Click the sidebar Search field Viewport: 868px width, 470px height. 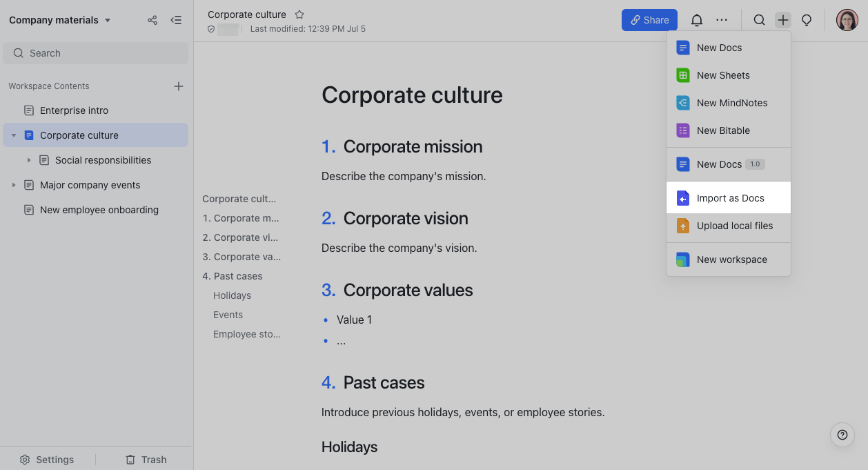95,53
